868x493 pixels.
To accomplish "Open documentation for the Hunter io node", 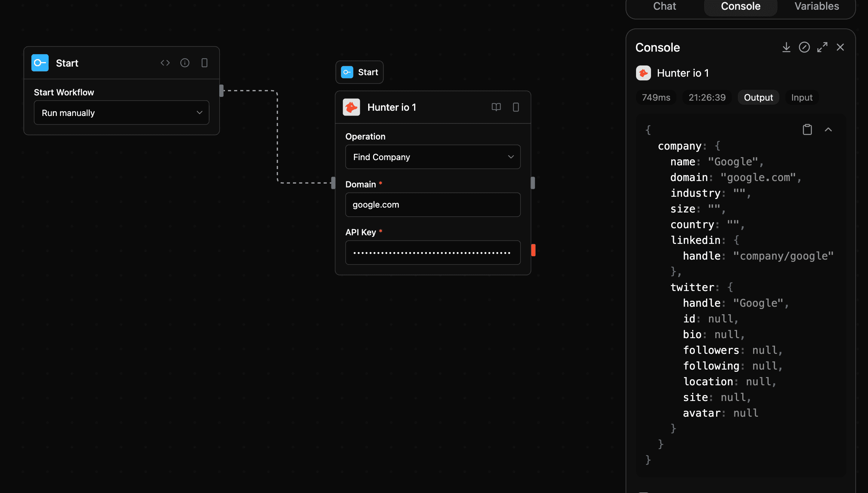I will 496,107.
